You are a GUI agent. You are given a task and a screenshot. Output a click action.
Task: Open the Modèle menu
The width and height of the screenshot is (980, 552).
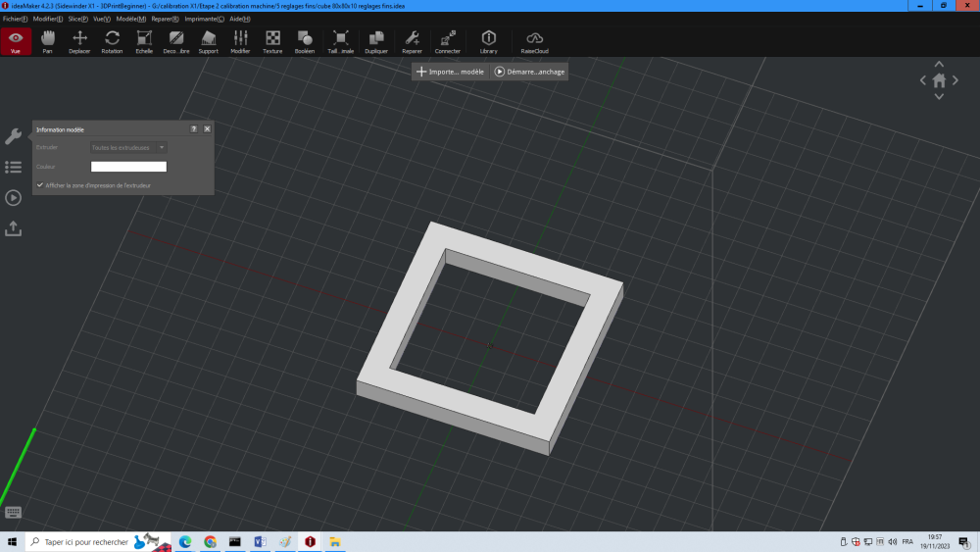click(x=131, y=19)
